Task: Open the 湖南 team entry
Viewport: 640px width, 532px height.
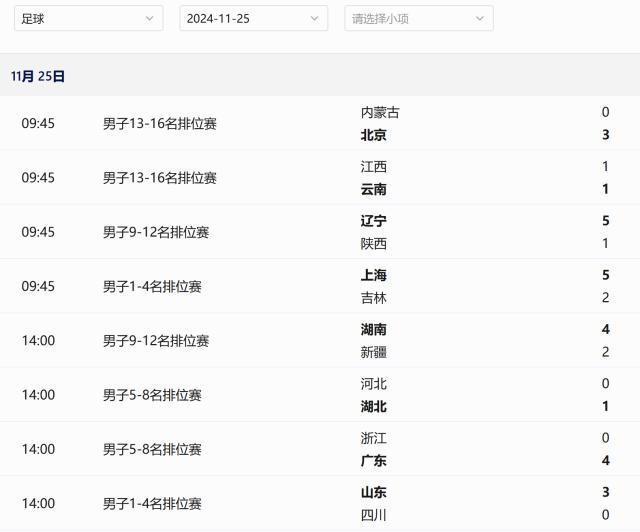Action: 374,329
